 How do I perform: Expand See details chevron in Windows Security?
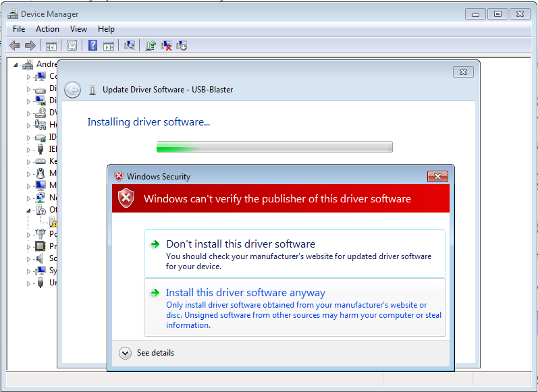pos(126,353)
